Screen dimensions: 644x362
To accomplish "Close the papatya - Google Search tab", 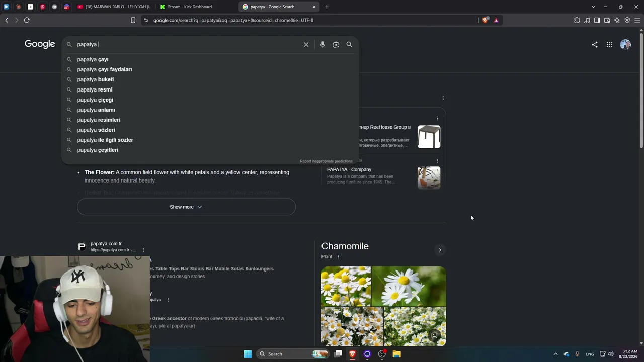I will [314, 7].
